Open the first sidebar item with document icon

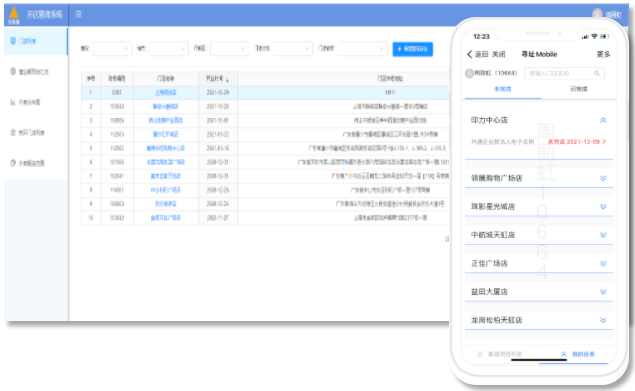[36, 41]
